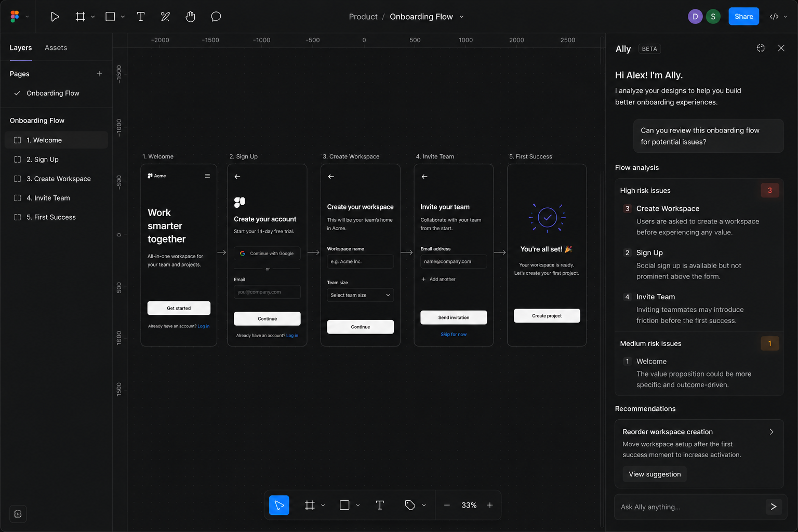Open avatar D collaborator
The height and width of the screenshot is (532, 798).
click(695, 17)
